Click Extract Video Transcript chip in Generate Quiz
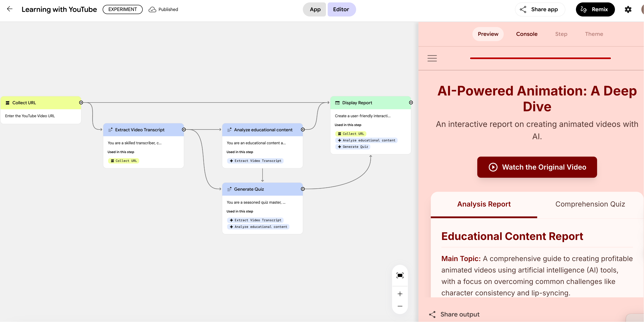The height and width of the screenshot is (322, 644). (x=255, y=220)
